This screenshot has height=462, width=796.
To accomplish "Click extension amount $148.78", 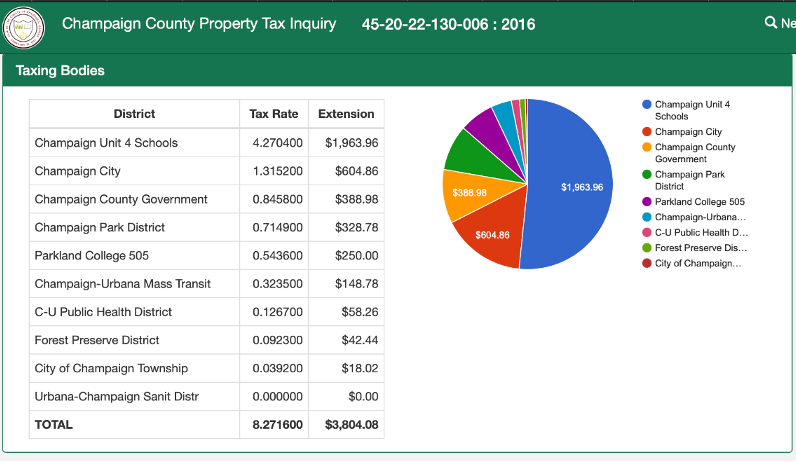I will click(x=356, y=284).
